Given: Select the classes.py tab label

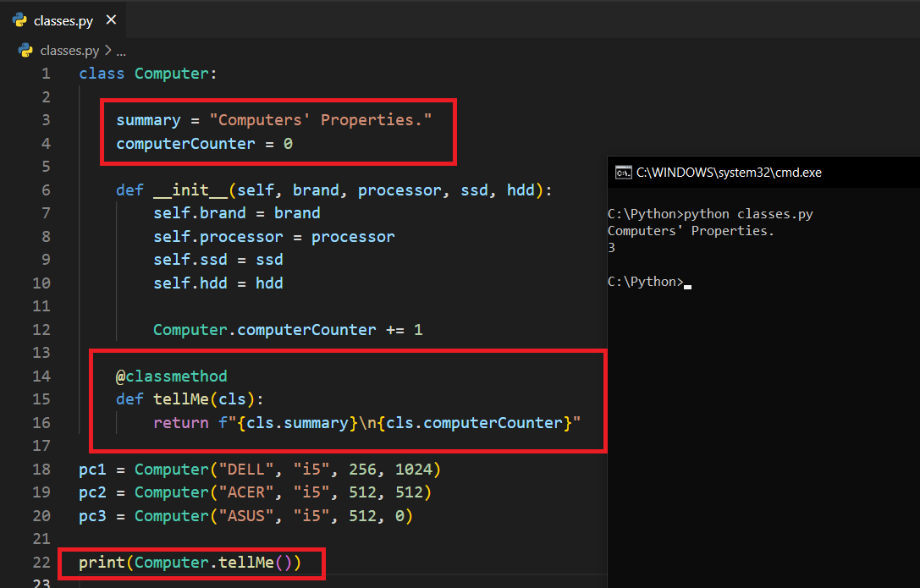Looking at the screenshot, I should (63, 21).
